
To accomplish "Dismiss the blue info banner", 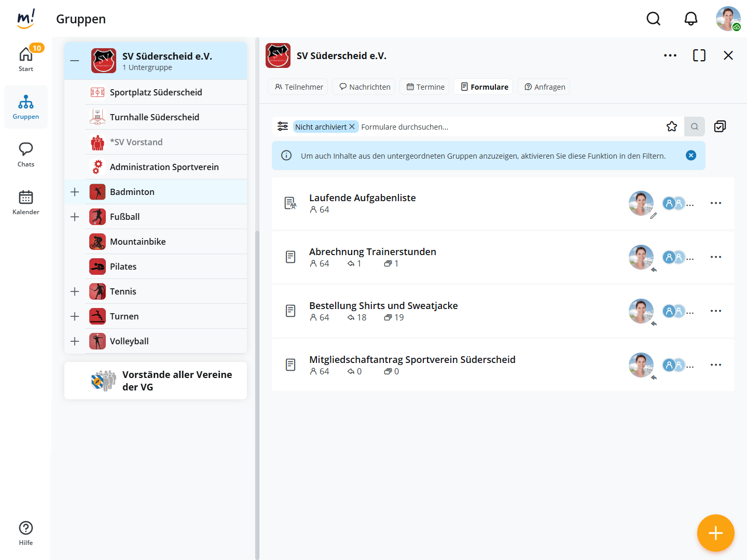I will [691, 156].
